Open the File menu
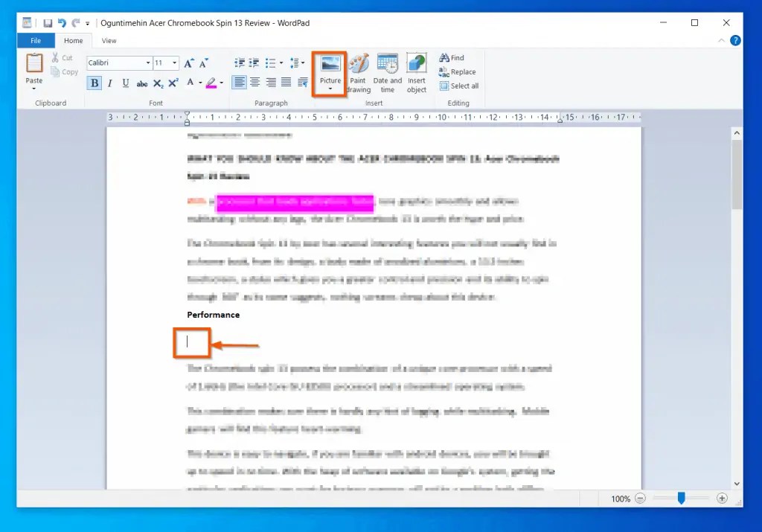The height and width of the screenshot is (532, 762). 35,40
